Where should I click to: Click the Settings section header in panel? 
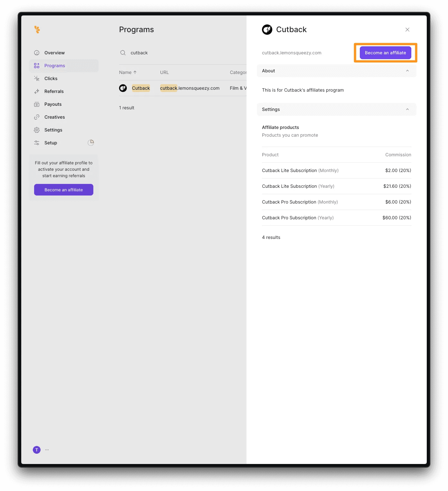[x=337, y=109]
